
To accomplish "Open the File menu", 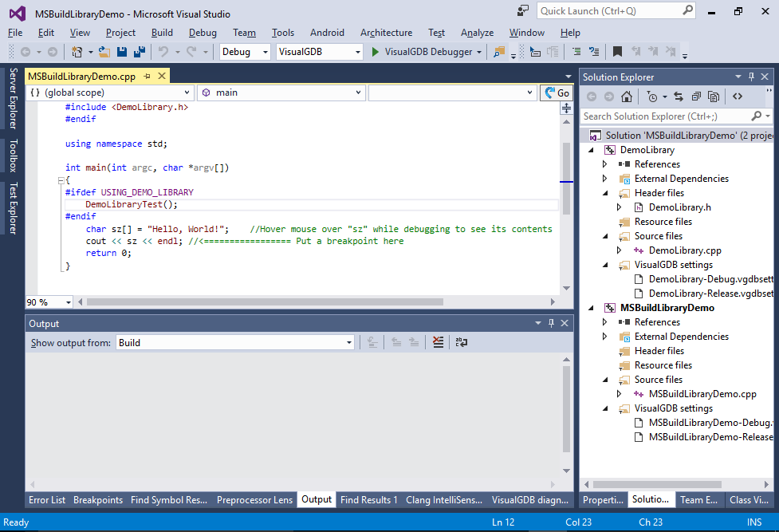I will pos(15,33).
